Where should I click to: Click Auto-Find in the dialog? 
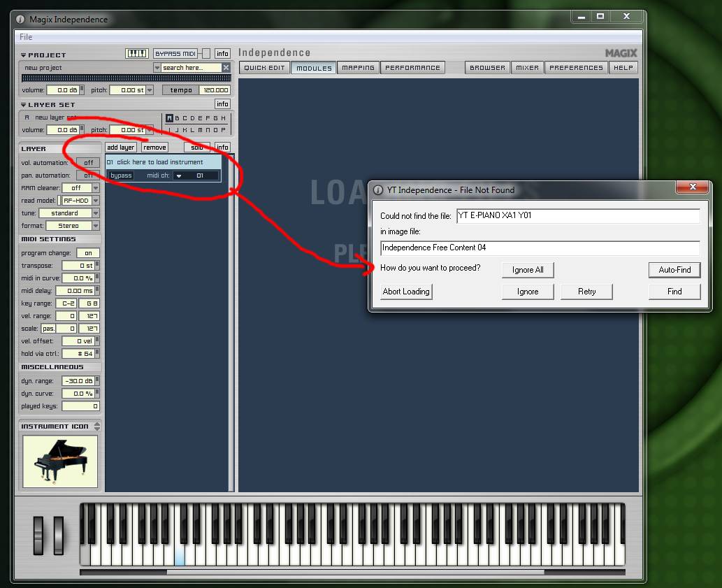(674, 270)
